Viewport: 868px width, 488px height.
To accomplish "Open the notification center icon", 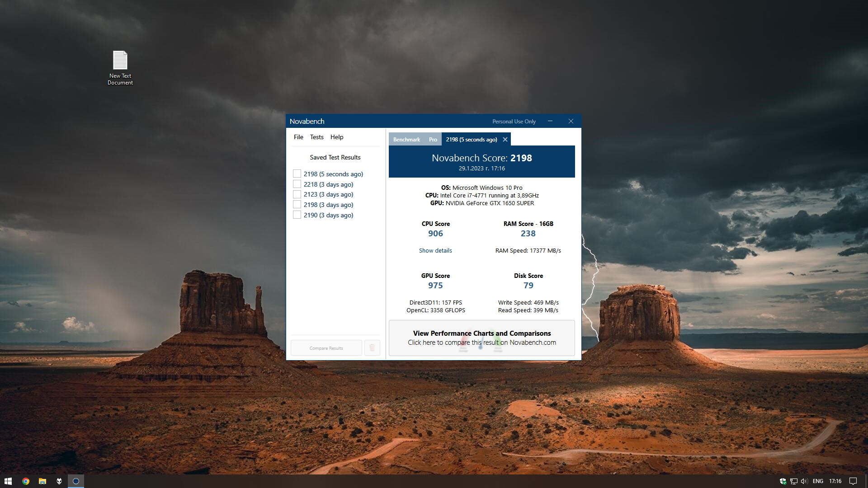I will tap(853, 481).
